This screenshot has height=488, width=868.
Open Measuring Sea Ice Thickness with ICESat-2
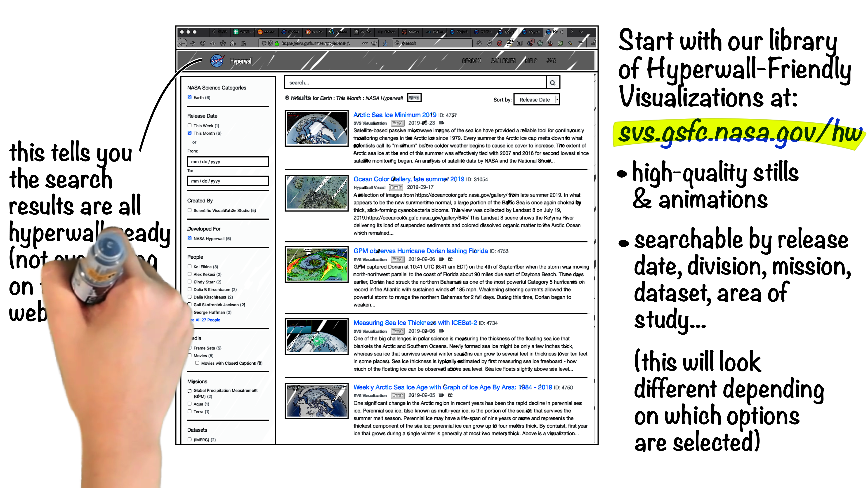pos(415,323)
